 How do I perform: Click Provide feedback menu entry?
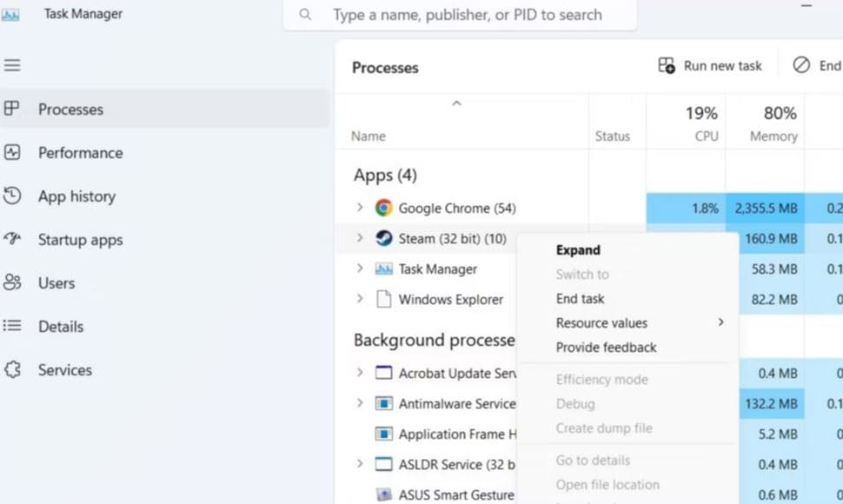tap(606, 347)
